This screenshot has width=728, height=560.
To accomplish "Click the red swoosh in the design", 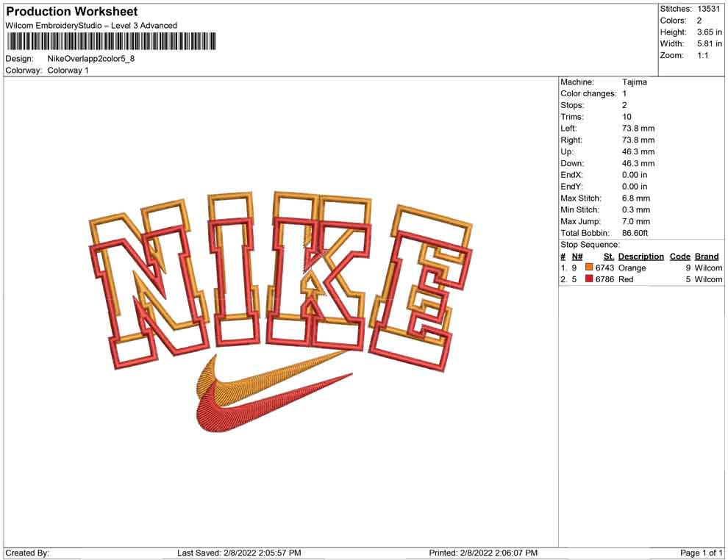I will [x=274, y=403].
